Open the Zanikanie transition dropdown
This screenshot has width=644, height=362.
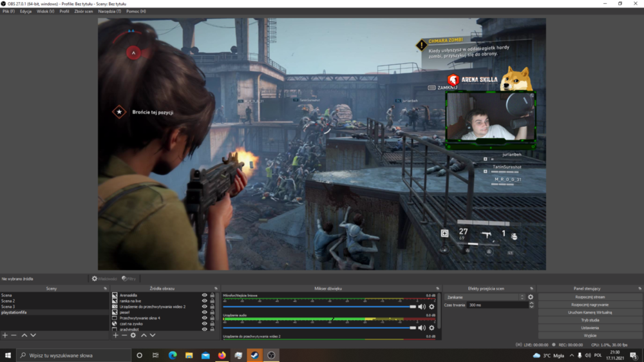(485, 297)
